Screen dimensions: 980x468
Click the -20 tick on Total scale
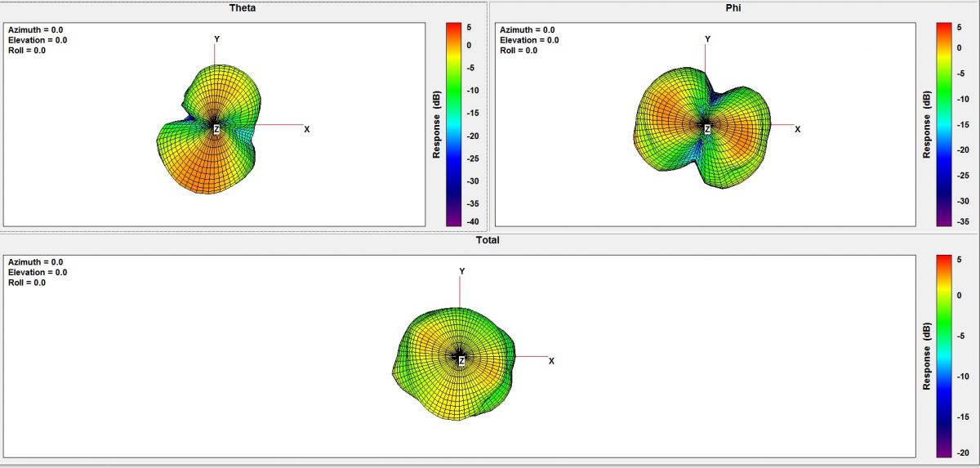click(x=963, y=453)
